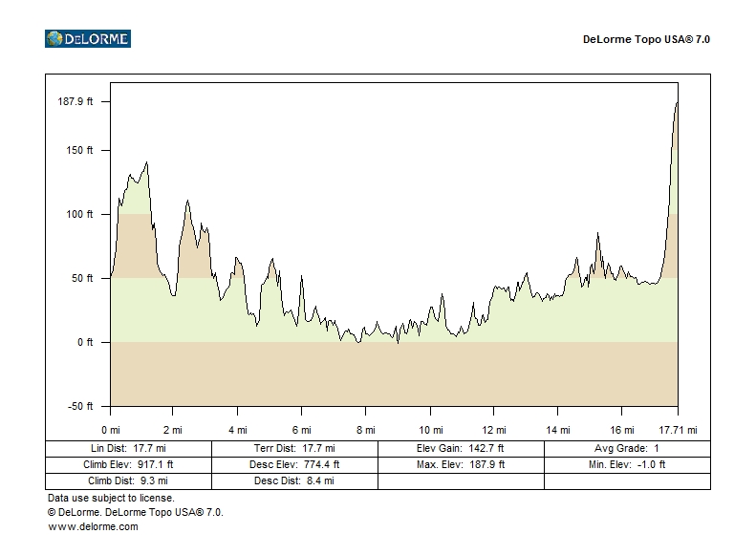Click the DeLorme logo at top left
The image size is (756, 555).
point(87,39)
